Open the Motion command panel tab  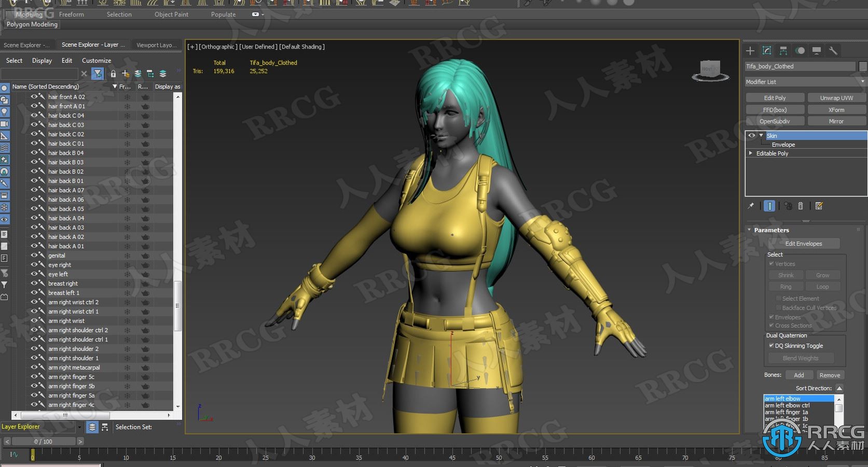point(800,50)
